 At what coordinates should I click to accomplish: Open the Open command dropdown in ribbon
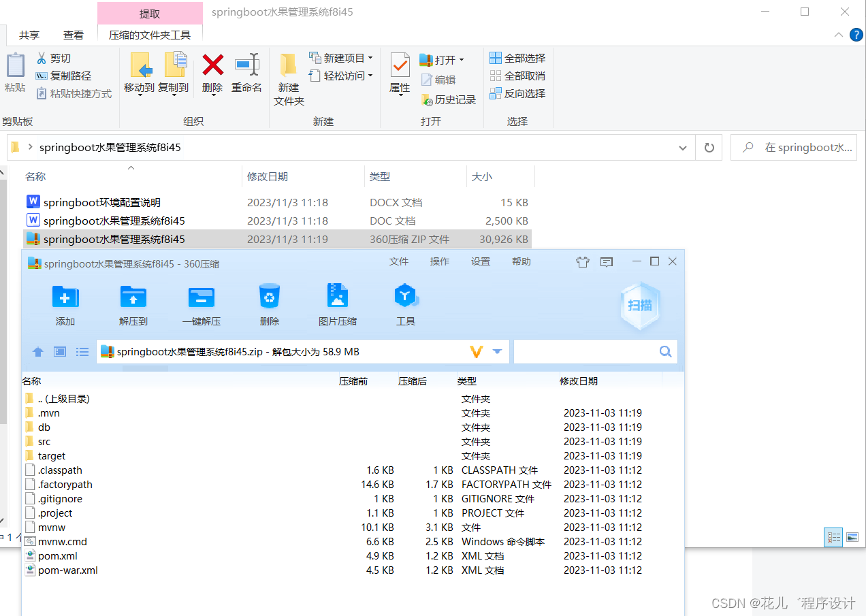click(462, 60)
